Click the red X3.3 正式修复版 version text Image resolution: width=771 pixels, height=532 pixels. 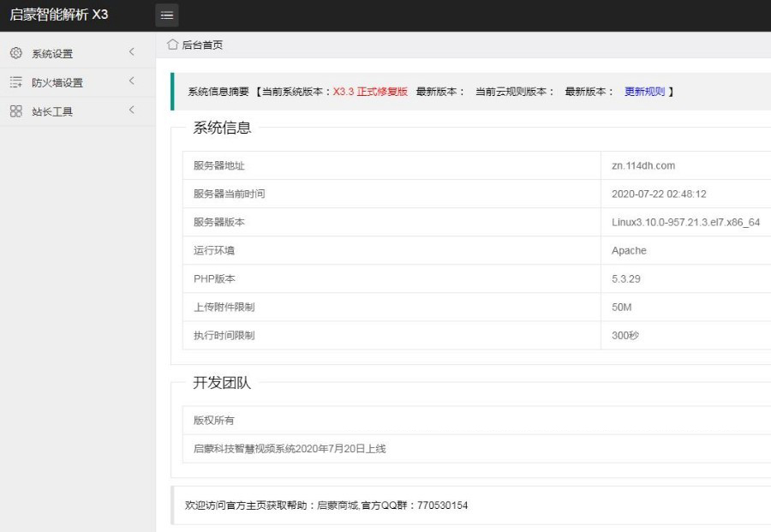point(370,92)
